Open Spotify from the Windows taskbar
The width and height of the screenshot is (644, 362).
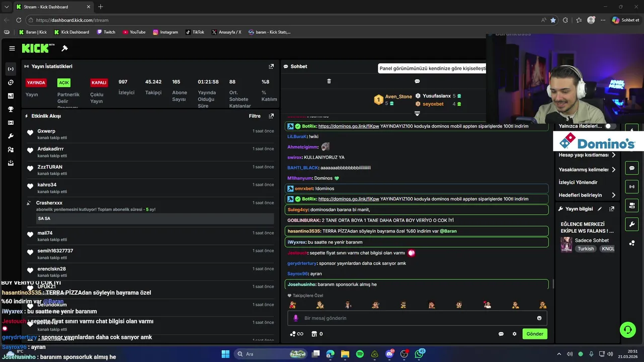pos(360,354)
